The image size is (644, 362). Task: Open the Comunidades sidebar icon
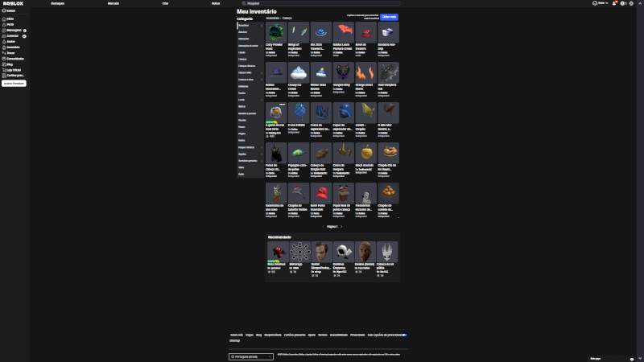(4, 59)
